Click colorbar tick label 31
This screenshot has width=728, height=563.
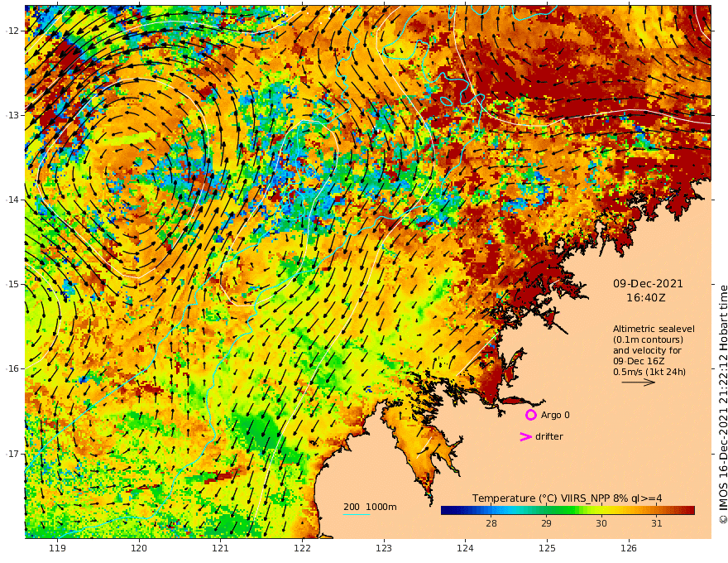point(656,523)
